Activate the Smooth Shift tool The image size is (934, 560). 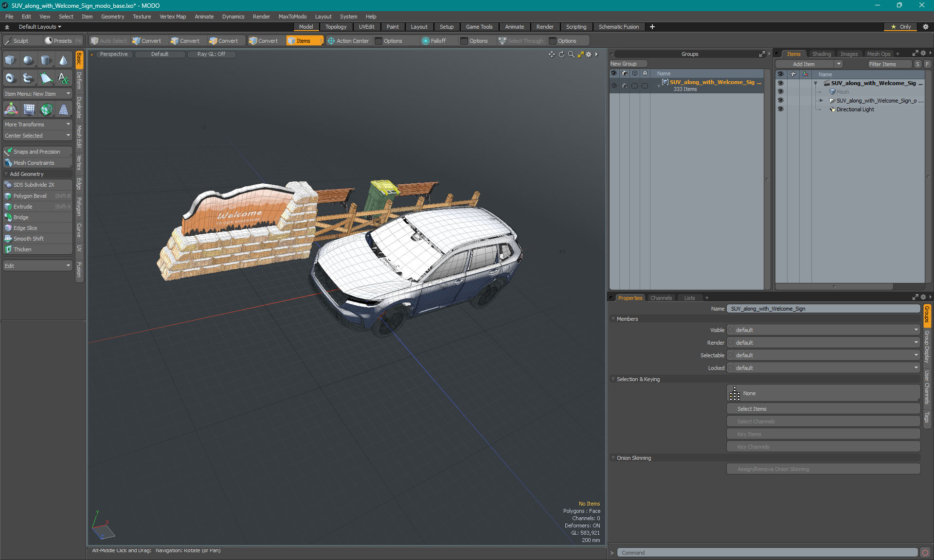37,239
